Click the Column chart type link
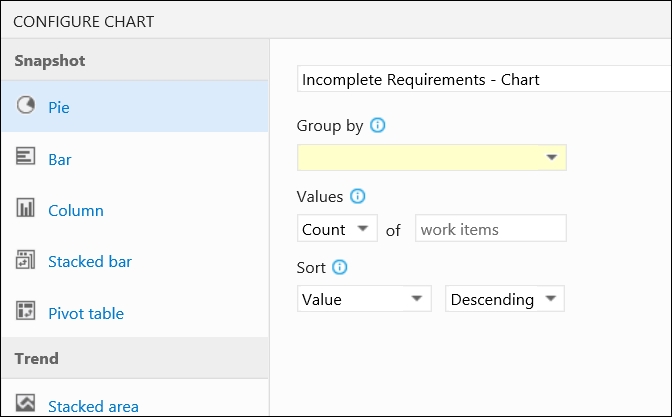The width and height of the screenshot is (672, 417). point(76,210)
